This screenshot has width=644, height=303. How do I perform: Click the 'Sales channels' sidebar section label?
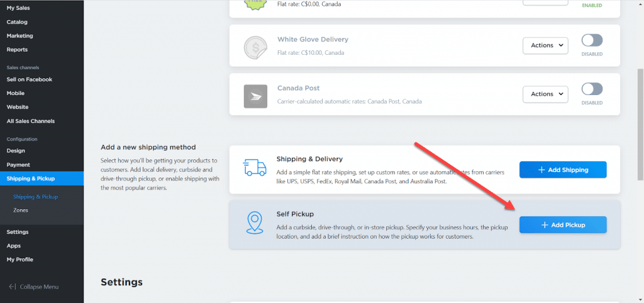coord(23,67)
